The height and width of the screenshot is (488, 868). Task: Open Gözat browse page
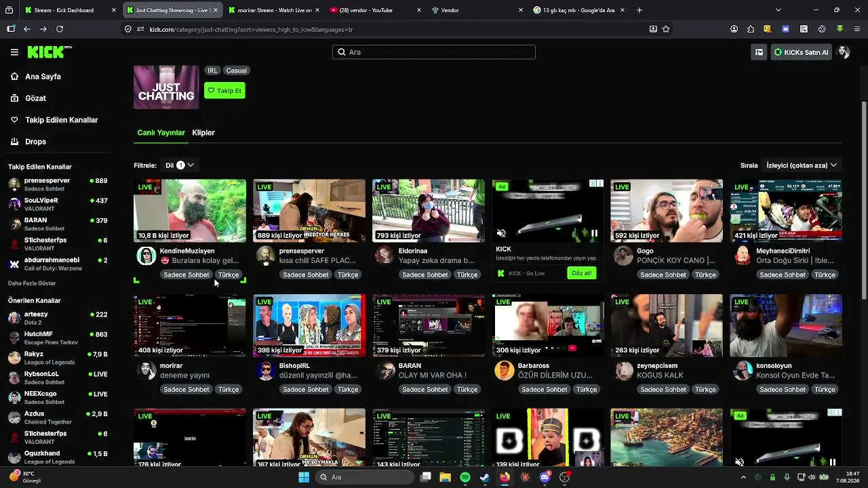point(35,98)
